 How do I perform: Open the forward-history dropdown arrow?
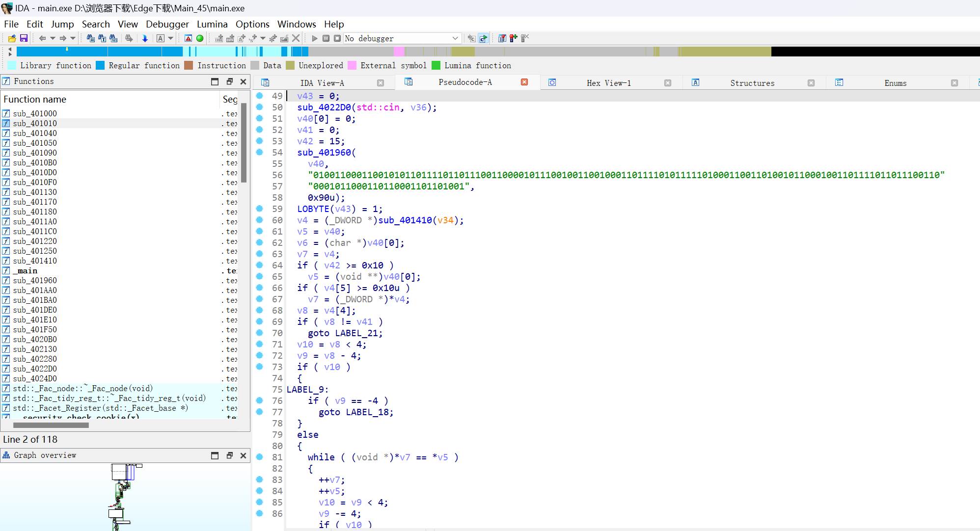[73, 38]
